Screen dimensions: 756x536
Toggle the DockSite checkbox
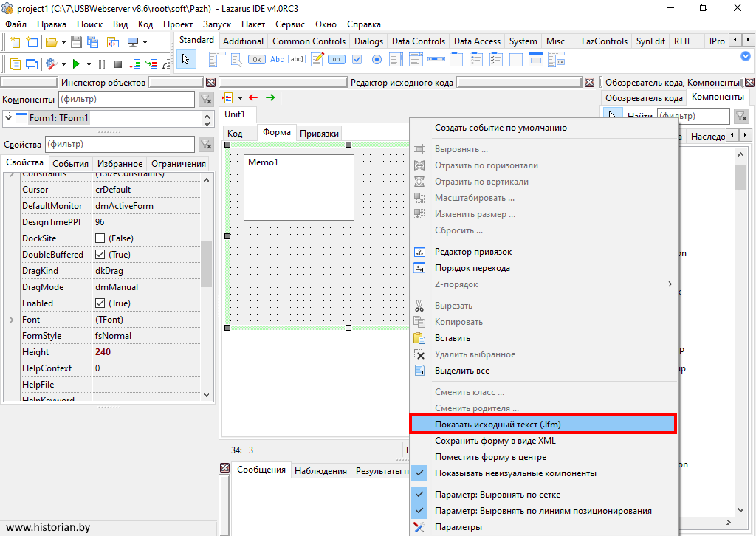click(x=100, y=238)
